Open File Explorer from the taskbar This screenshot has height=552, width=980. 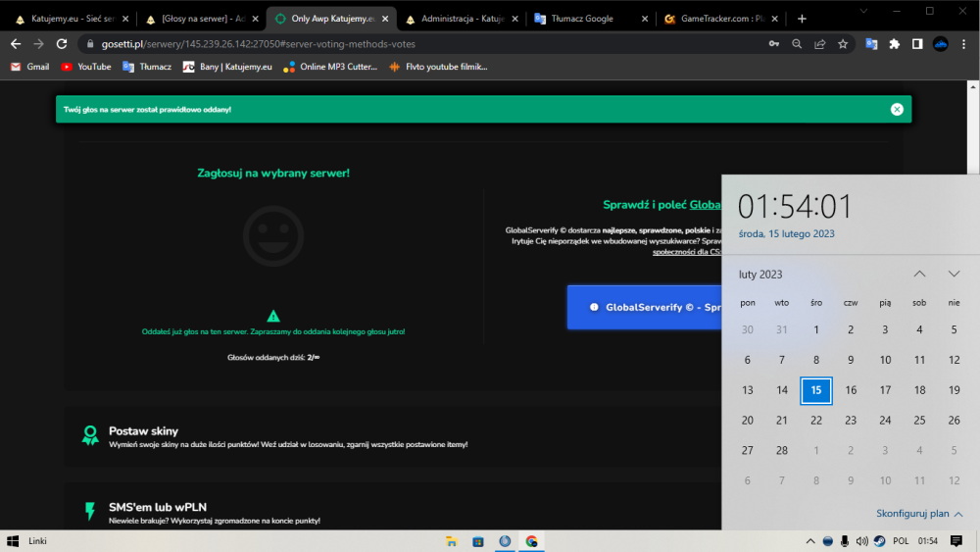click(x=451, y=541)
